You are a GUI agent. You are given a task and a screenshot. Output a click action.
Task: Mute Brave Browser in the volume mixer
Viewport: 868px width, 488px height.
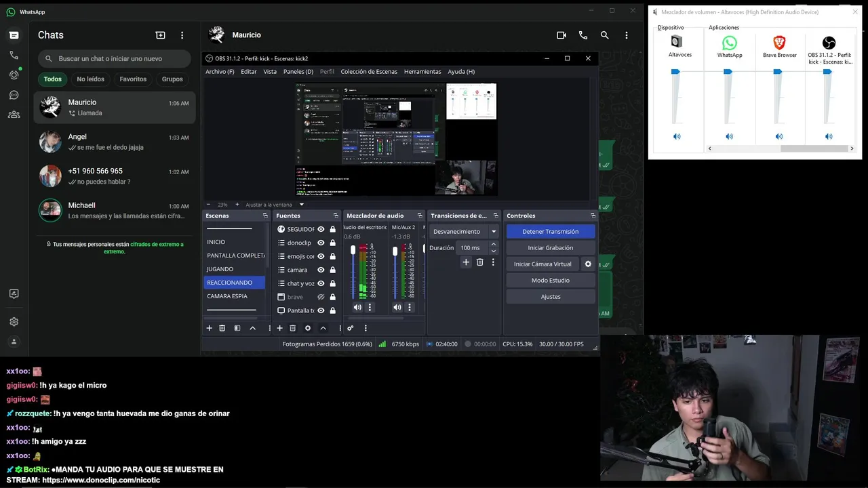778,136
